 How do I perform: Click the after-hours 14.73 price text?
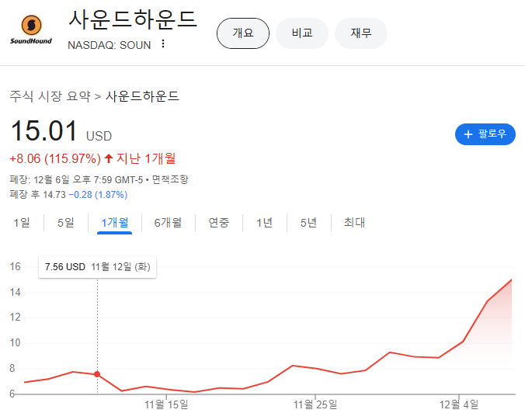point(54,195)
